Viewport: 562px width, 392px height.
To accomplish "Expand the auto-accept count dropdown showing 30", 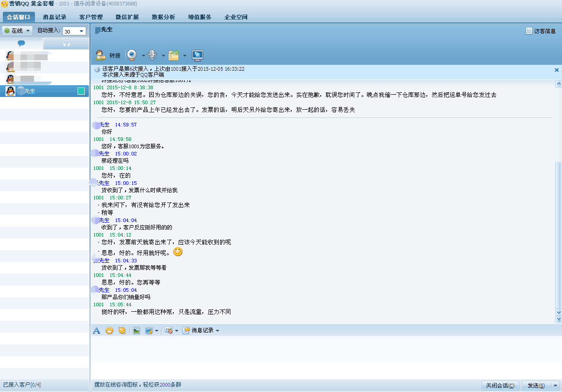I will coord(82,31).
